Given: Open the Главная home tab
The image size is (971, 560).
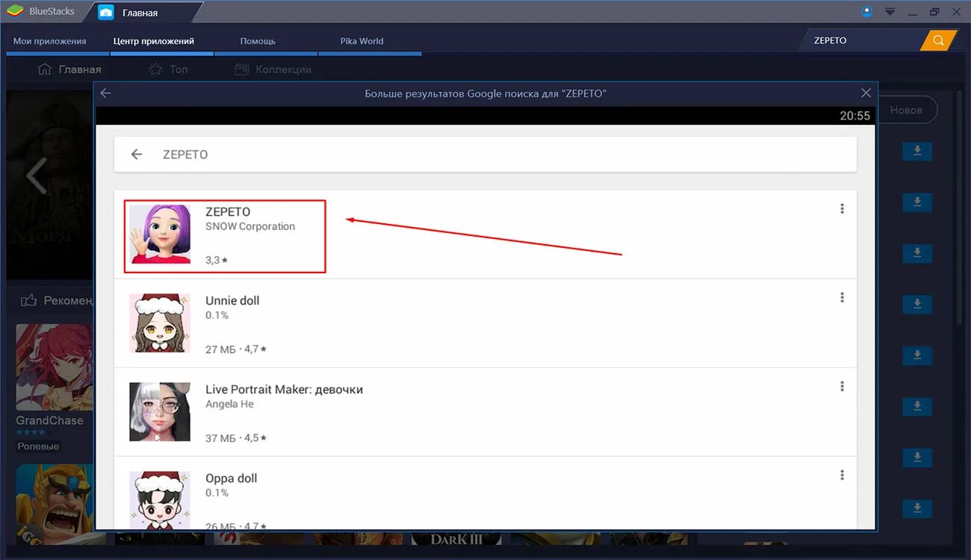Looking at the screenshot, I should point(139,13).
